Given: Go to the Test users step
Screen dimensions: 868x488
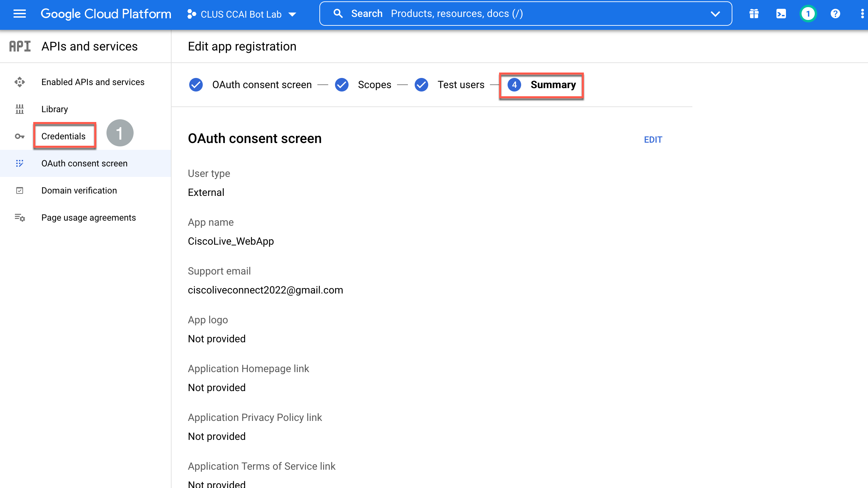Looking at the screenshot, I should coord(461,85).
